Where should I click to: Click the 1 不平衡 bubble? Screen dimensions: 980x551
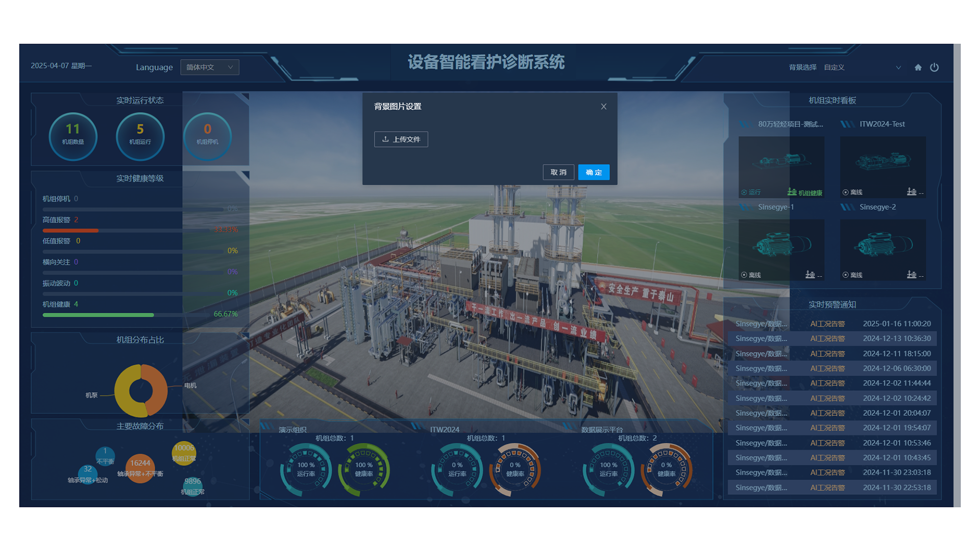click(105, 456)
